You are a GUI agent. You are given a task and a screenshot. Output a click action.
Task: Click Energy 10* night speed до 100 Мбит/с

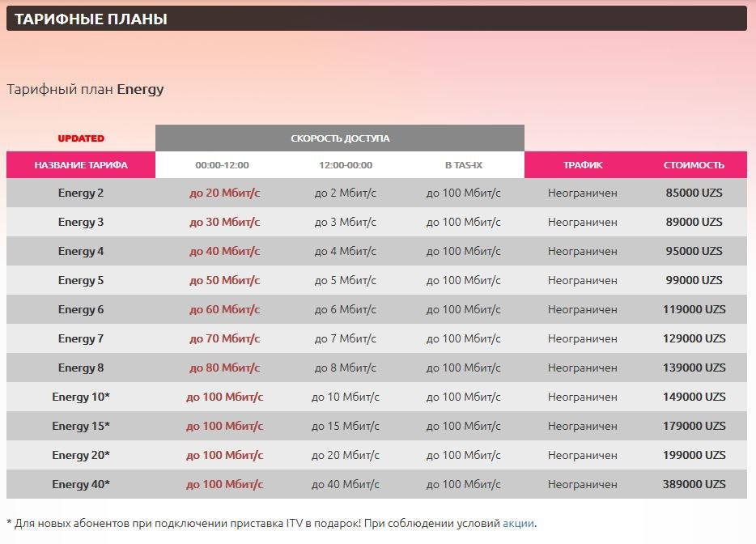pyautogui.click(x=225, y=397)
